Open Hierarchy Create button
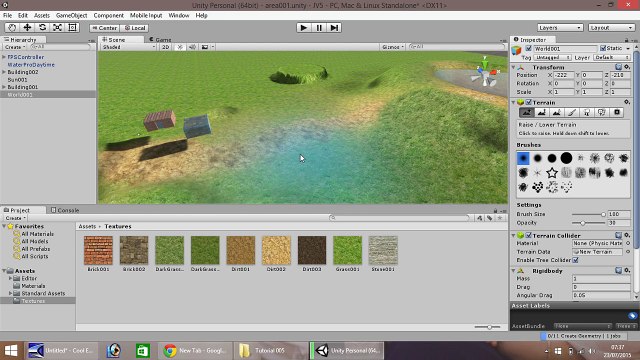Viewport: 640px width, 360px height. [15, 47]
